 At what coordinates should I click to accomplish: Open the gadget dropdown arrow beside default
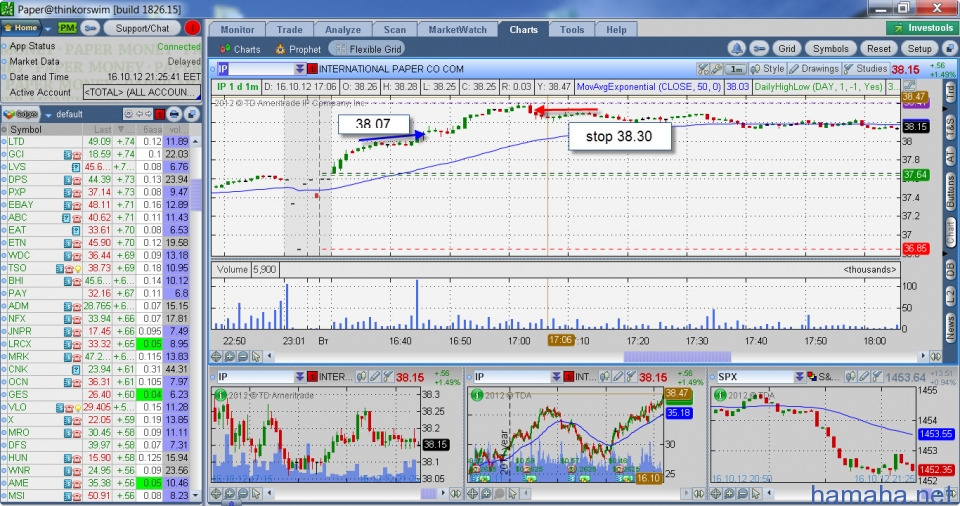48,115
